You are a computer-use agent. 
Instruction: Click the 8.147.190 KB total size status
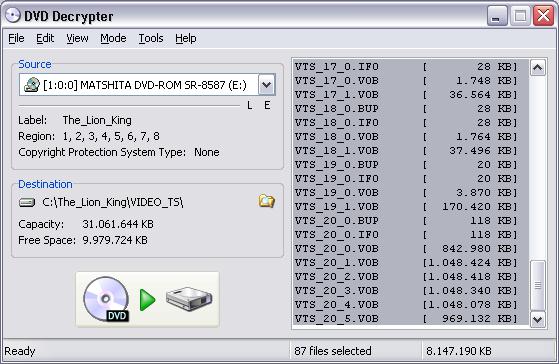point(459,351)
